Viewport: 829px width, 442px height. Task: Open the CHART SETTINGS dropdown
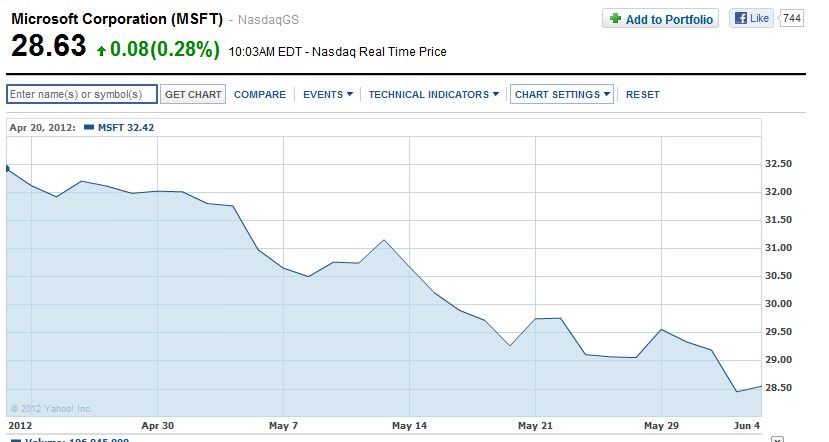562,94
